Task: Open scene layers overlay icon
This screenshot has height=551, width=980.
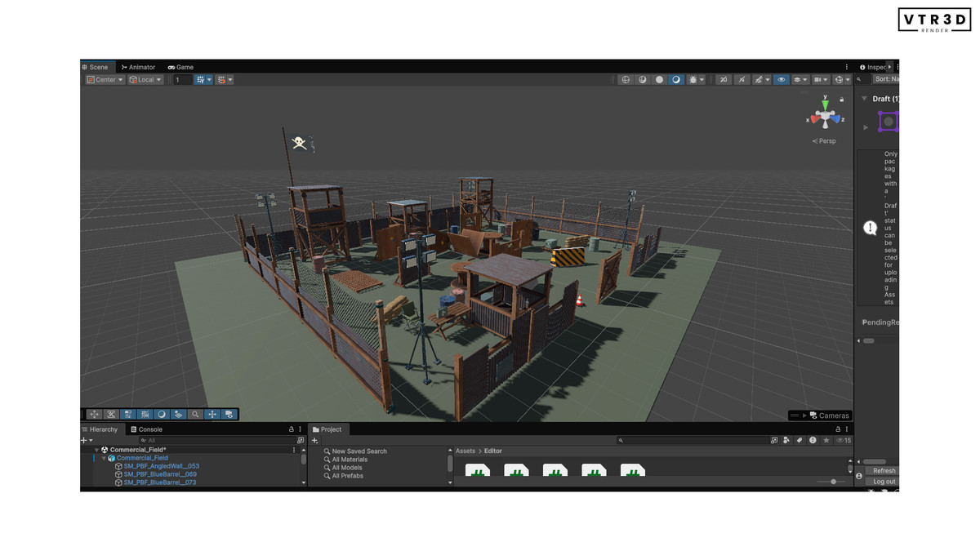Action: pyautogui.click(x=797, y=80)
